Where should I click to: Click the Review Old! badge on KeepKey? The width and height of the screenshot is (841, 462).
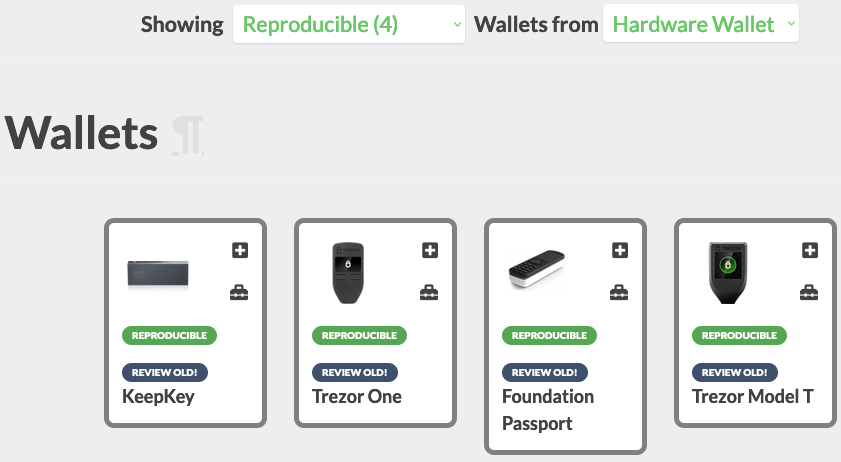click(x=165, y=372)
